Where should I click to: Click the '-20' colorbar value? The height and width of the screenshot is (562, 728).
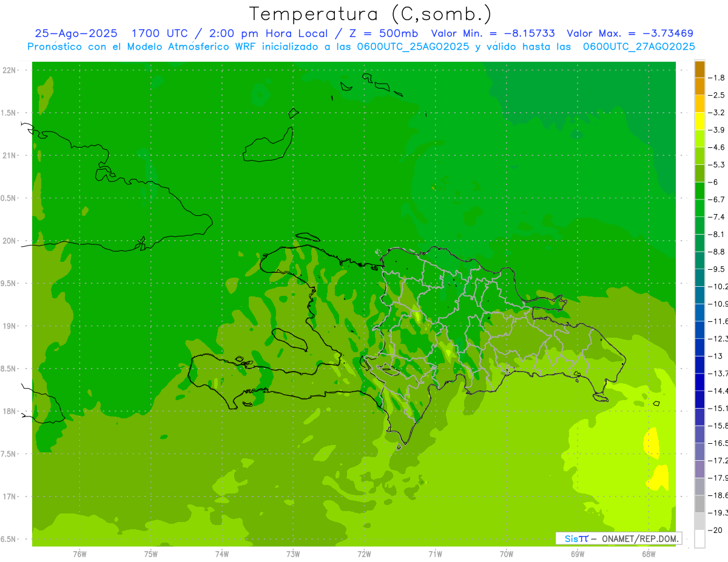[x=715, y=530]
